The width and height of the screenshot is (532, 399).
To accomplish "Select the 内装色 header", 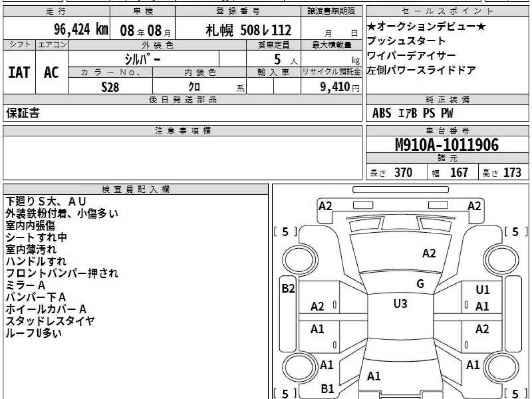I will [200, 73].
